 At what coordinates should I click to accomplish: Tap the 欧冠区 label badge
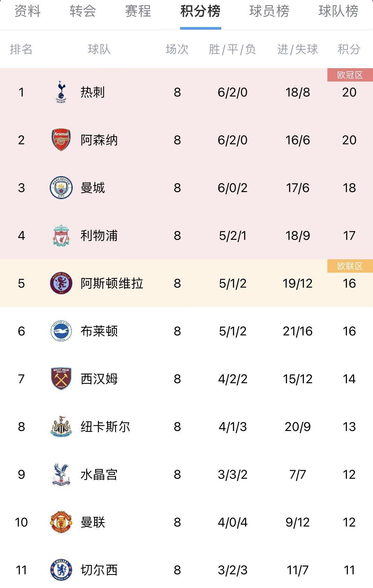(350, 75)
